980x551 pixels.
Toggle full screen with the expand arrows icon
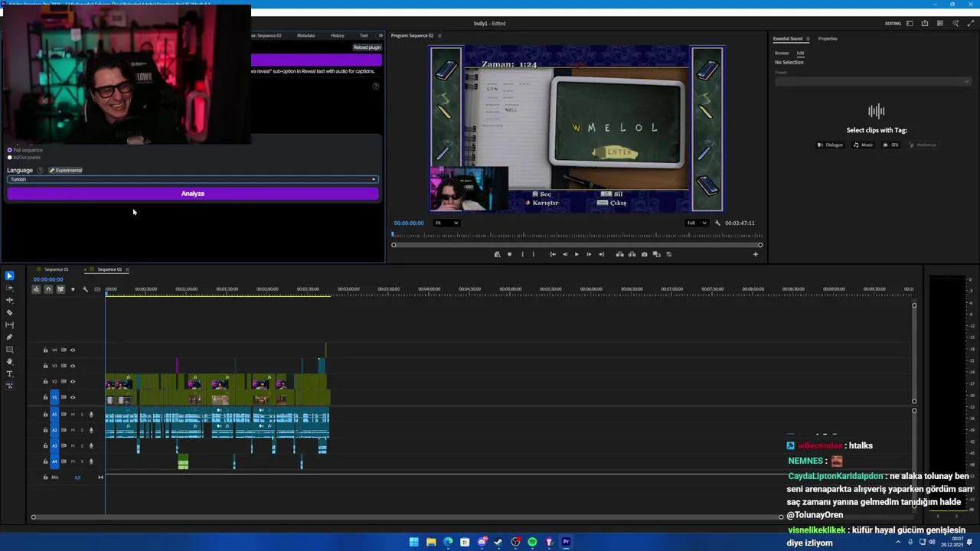tap(971, 23)
